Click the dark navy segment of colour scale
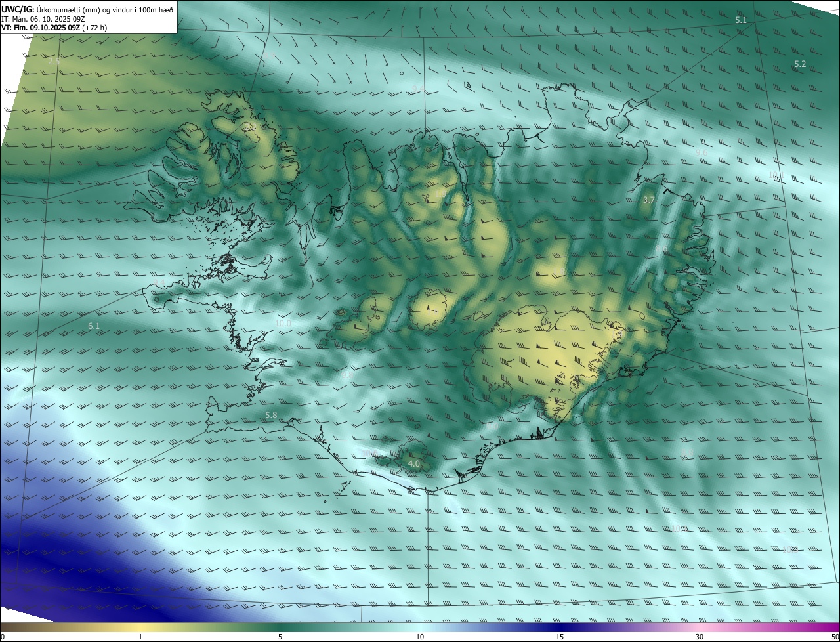840x642 pixels. click(x=560, y=627)
